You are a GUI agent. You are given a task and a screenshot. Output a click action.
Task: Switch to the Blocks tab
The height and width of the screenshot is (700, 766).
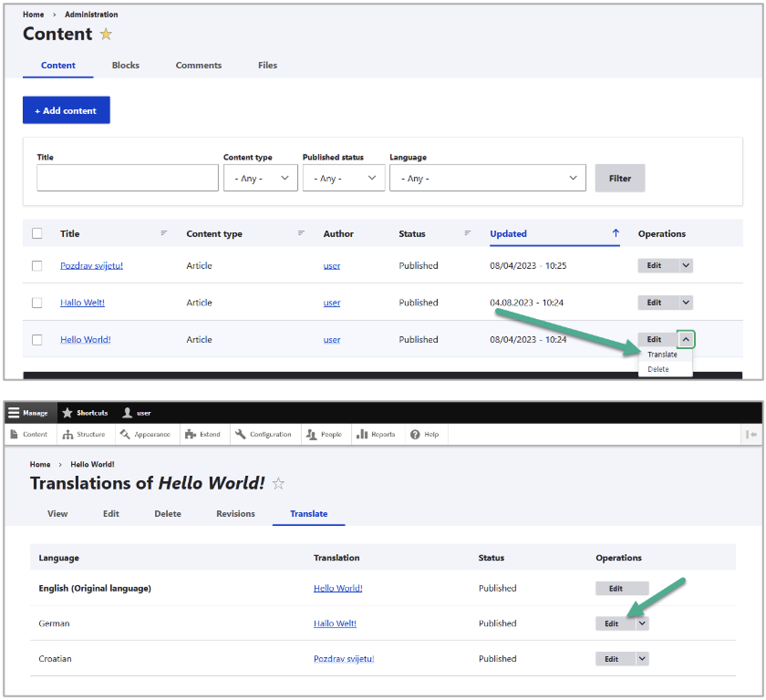point(125,65)
